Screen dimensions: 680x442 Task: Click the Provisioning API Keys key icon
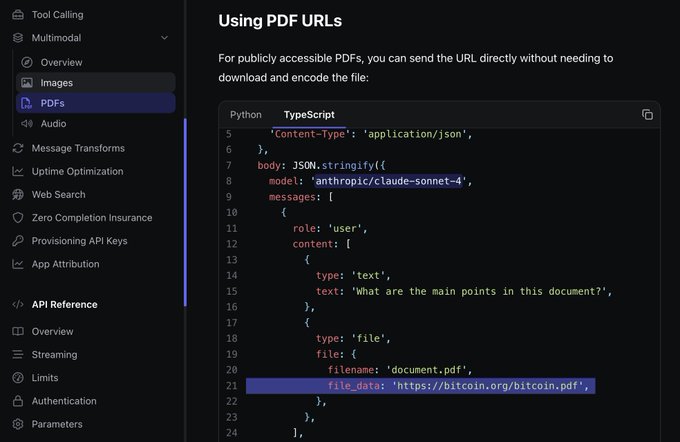coord(18,241)
